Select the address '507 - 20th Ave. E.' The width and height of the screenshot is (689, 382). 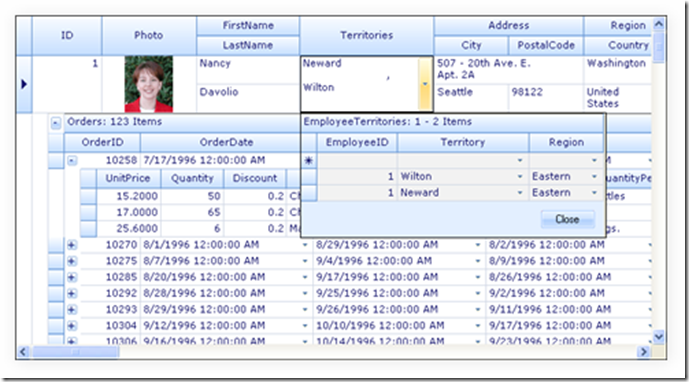(483, 63)
